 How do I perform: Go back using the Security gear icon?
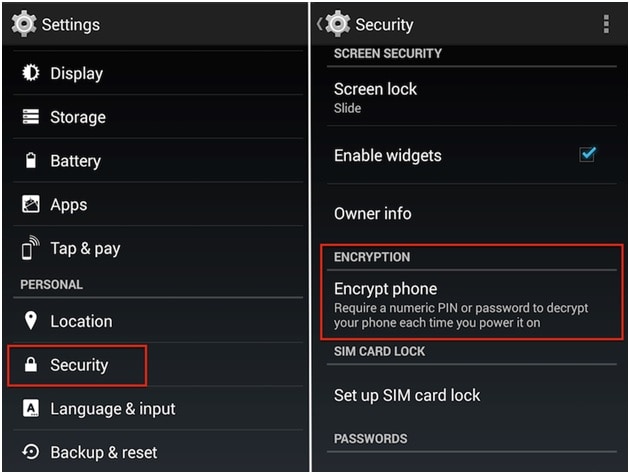tap(337, 24)
